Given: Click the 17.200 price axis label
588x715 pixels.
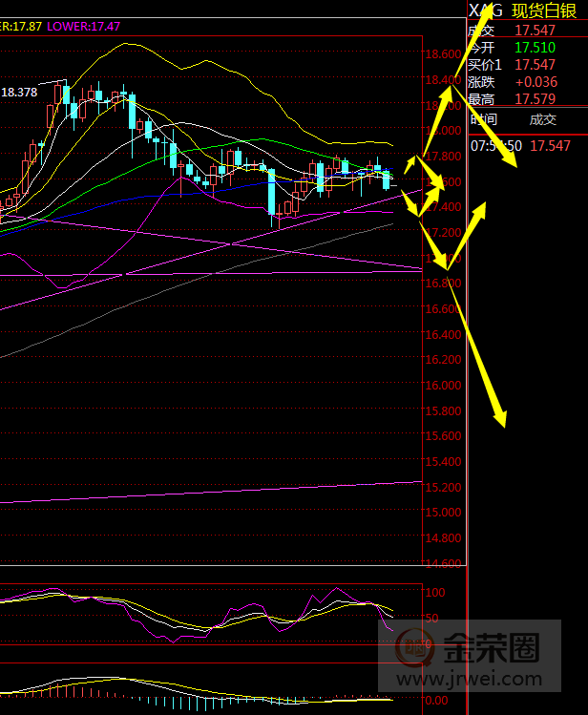Looking at the screenshot, I should 443,233.
